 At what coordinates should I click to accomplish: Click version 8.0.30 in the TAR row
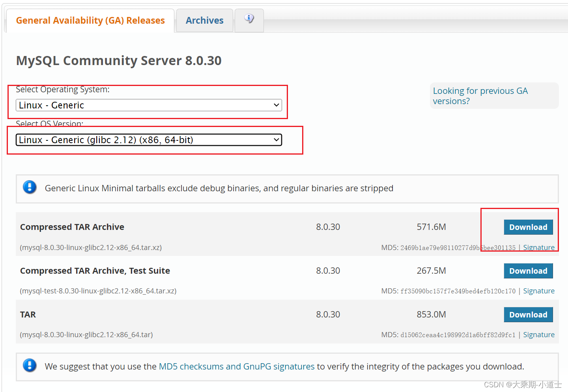coord(328,315)
